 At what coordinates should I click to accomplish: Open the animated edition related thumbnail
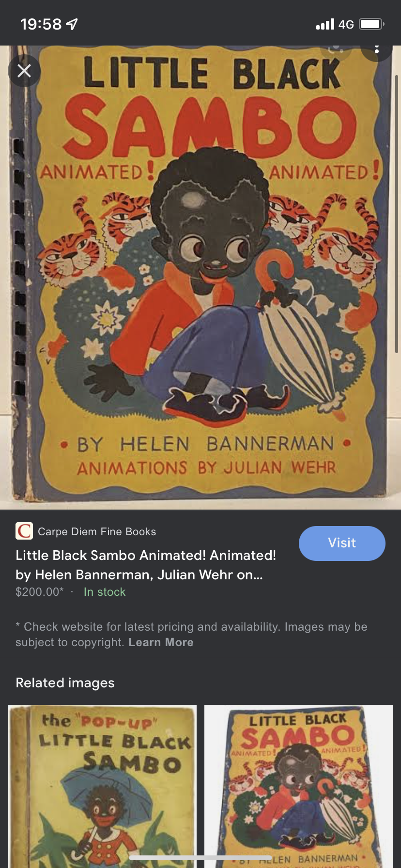299,786
